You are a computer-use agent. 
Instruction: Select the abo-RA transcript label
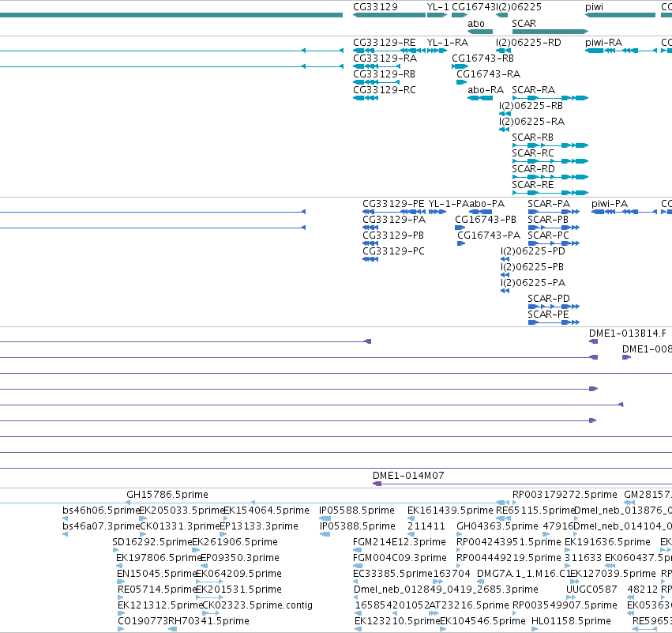tap(486, 90)
